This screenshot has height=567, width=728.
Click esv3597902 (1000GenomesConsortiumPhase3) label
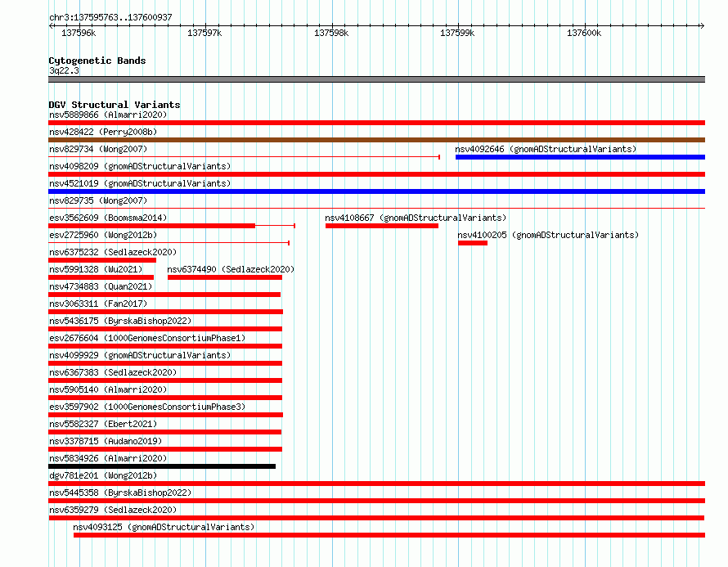[x=147, y=407]
